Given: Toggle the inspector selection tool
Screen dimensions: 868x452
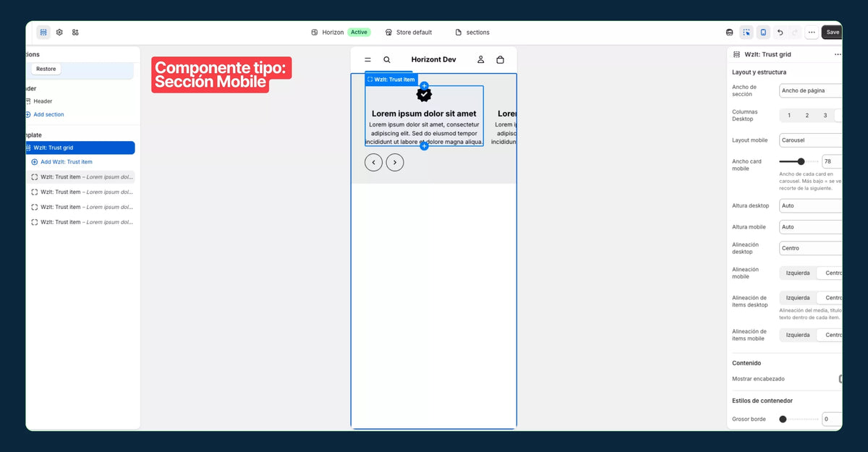Looking at the screenshot, I should [x=746, y=33].
